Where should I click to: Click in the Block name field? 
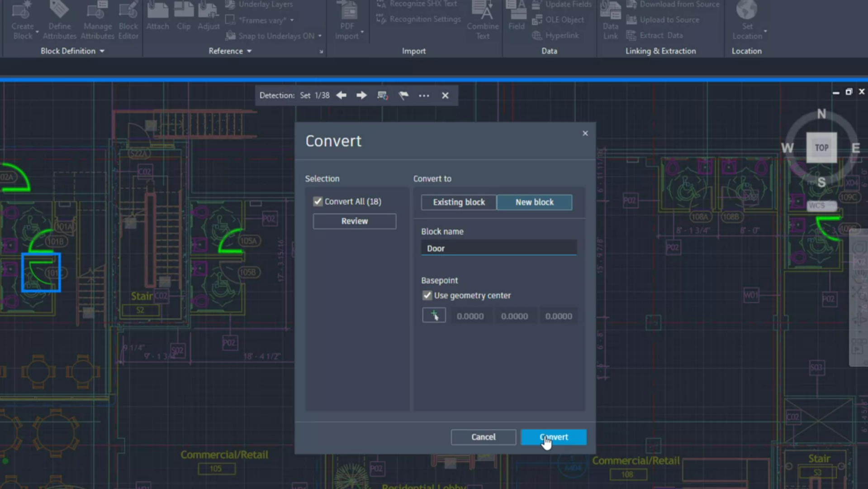498,249
